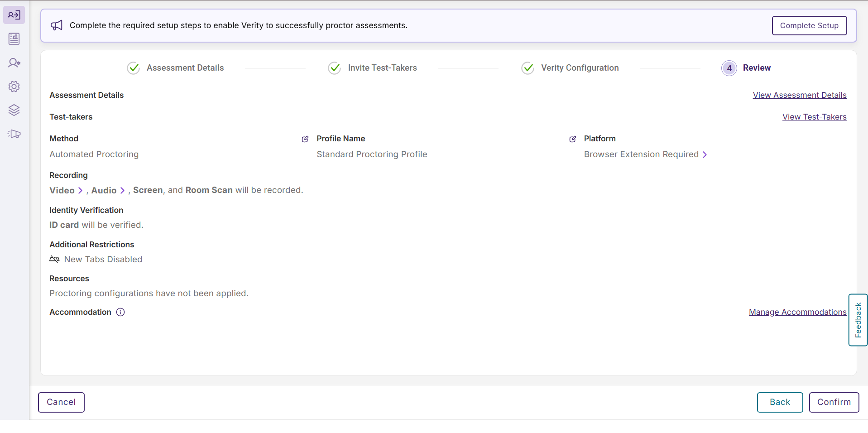Click the Recording heading
The height and width of the screenshot is (433, 868).
[x=68, y=175]
